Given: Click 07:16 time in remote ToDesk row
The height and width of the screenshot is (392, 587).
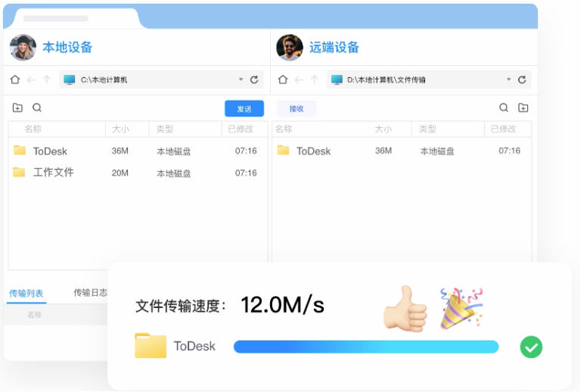Looking at the screenshot, I should coord(510,151).
